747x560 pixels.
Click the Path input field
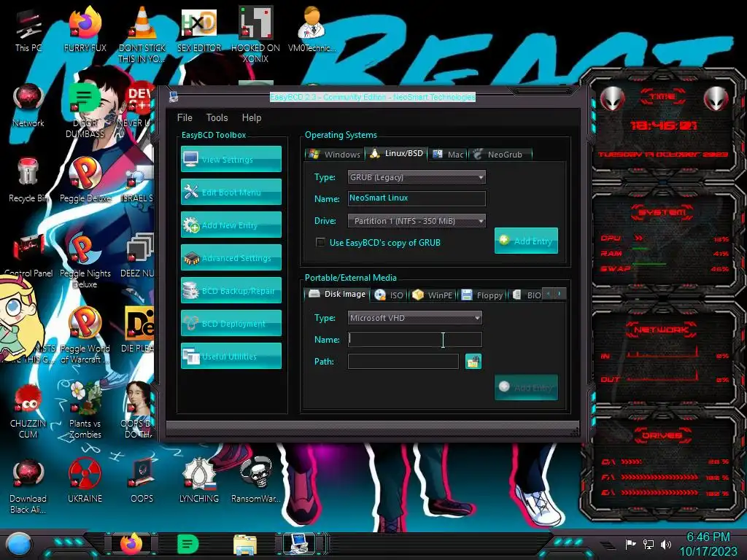click(403, 362)
